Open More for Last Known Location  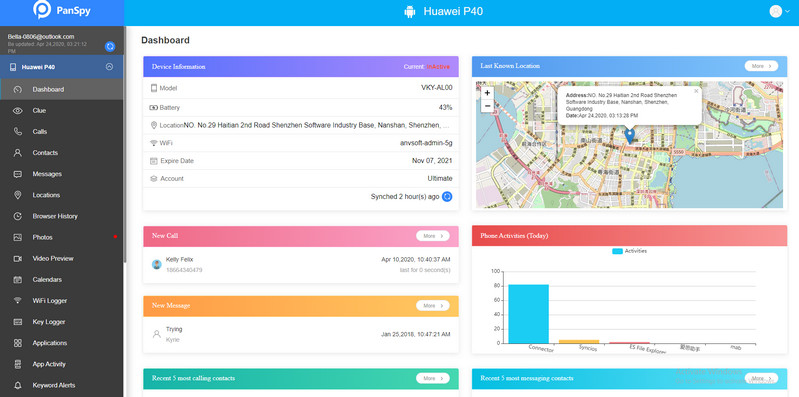pos(761,66)
